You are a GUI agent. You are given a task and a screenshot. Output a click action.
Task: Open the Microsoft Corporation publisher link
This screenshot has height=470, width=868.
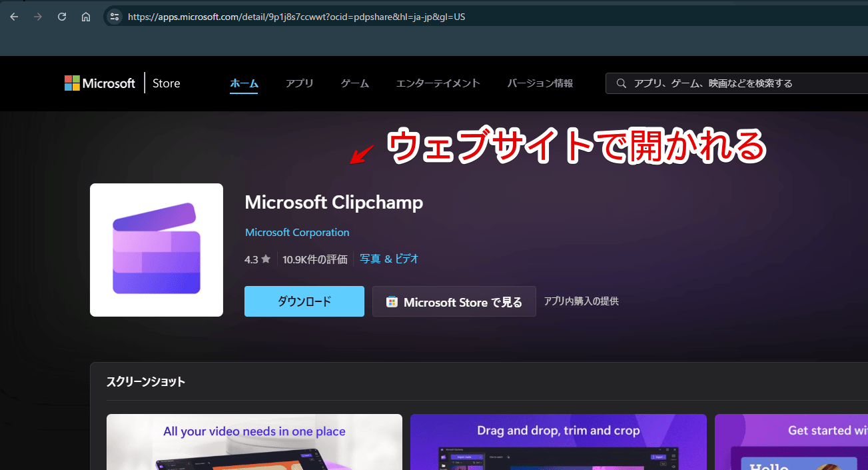(297, 233)
